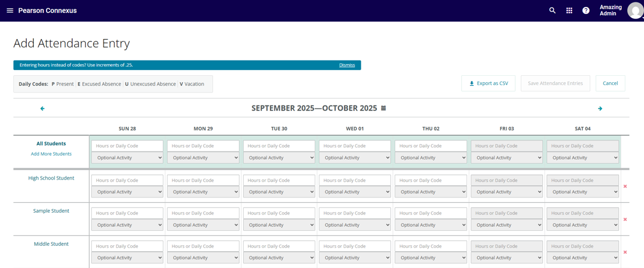Dismiss the hours increment notice
Image resolution: width=644 pixels, height=268 pixels.
[x=347, y=65]
